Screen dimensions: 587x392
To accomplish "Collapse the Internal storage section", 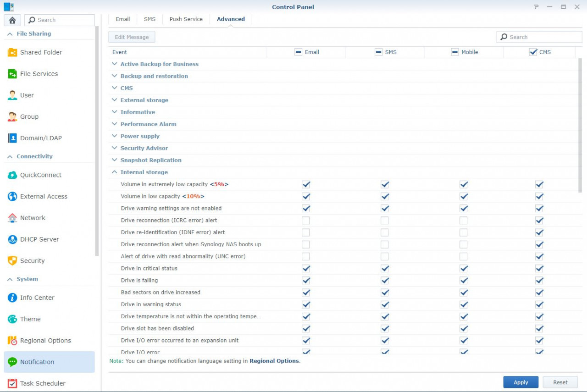I will click(x=114, y=172).
